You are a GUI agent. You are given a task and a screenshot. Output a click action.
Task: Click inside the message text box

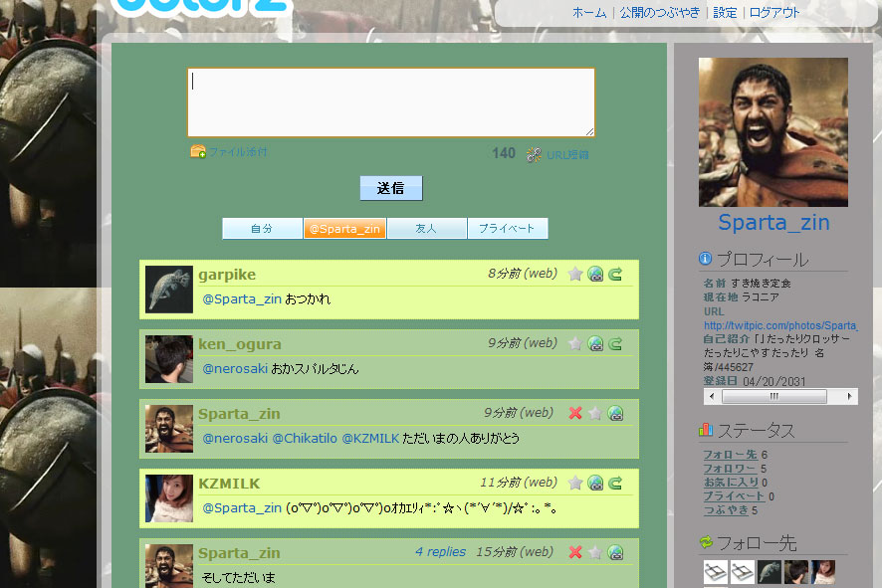click(x=390, y=101)
